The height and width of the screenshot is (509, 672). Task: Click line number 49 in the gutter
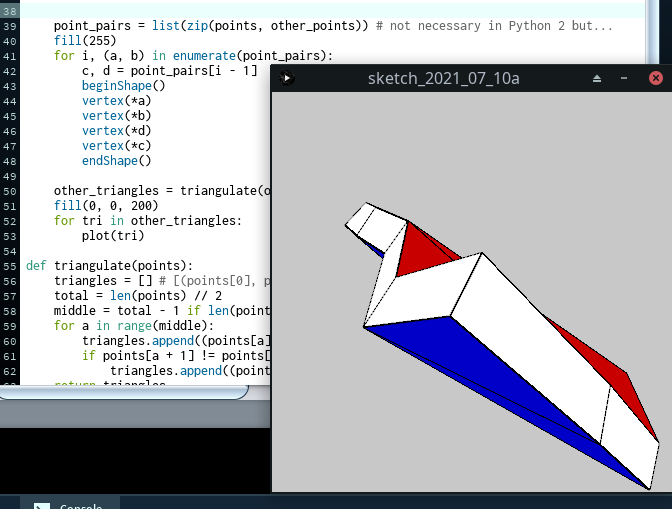(x=9, y=176)
